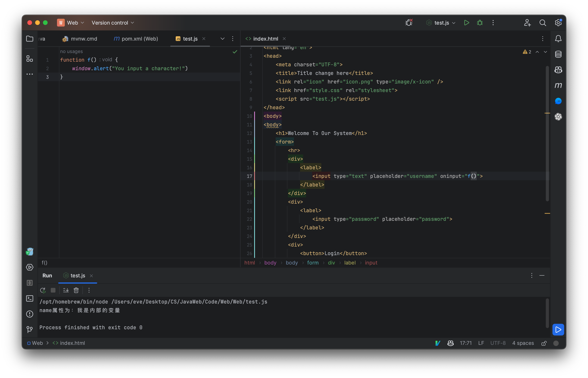
Task: Click form breadcrumb in index.html
Action: point(313,263)
